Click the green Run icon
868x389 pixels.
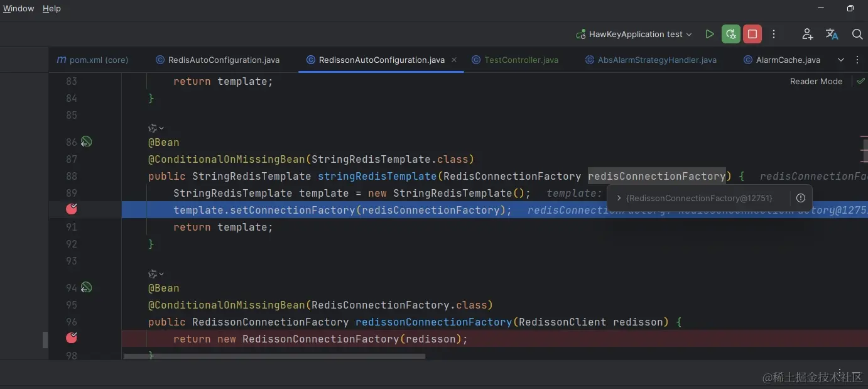click(x=710, y=35)
